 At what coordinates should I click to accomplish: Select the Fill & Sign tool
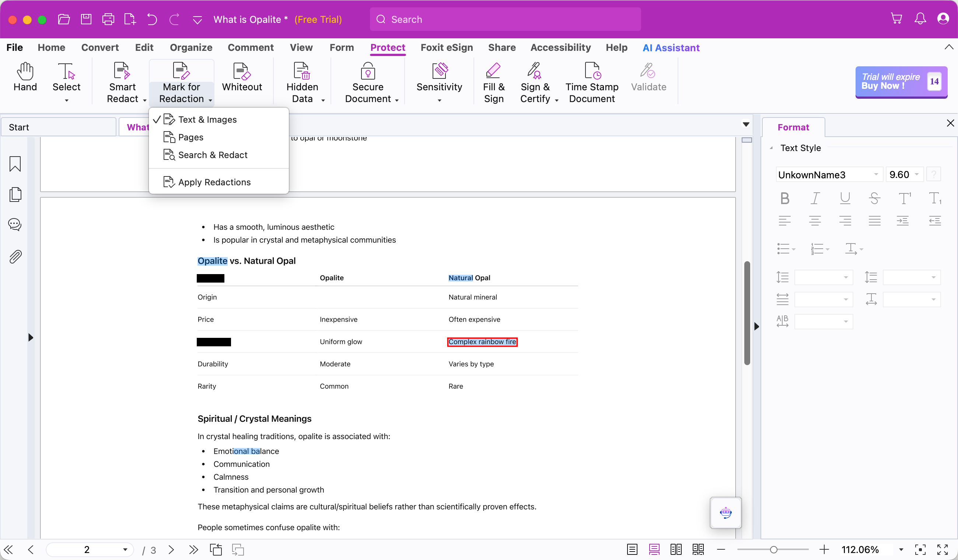[493, 83]
